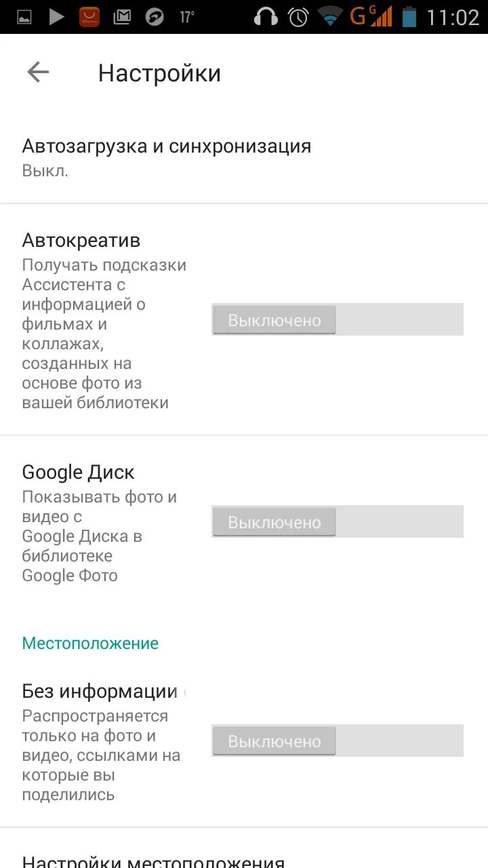
Task: Tap the back arrow icon
Action: pos(38,73)
